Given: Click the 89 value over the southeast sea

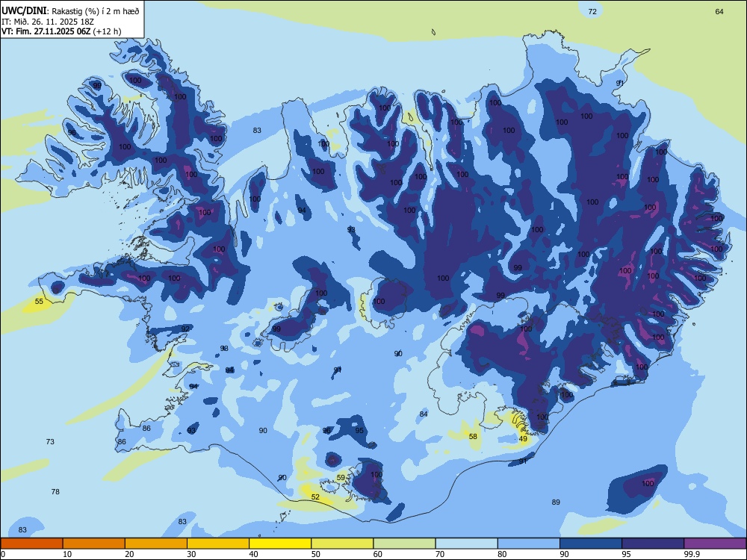Looking at the screenshot, I should coord(556,502).
